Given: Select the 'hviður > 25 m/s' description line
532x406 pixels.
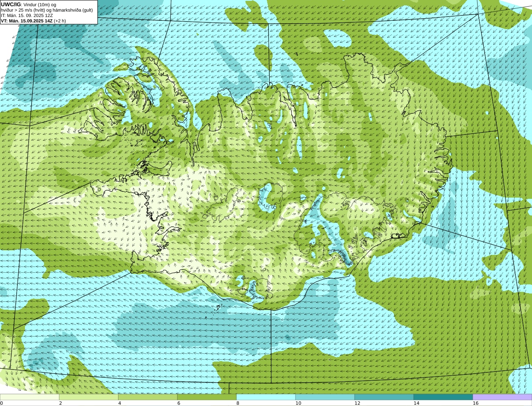Looking at the screenshot, I should point(47,10).
